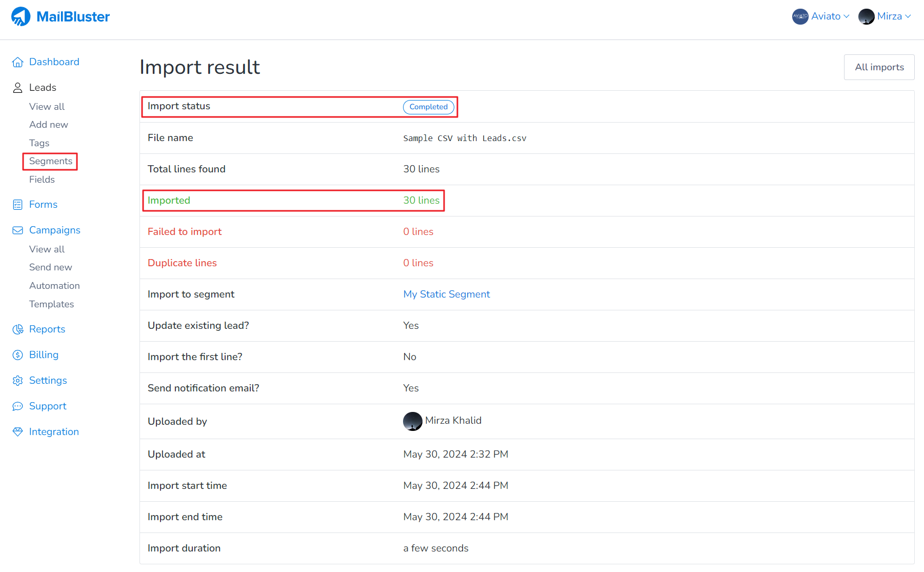This screenshot has height=572, width=924.
Task: Click the Settings gear icon
Action: 18,381
